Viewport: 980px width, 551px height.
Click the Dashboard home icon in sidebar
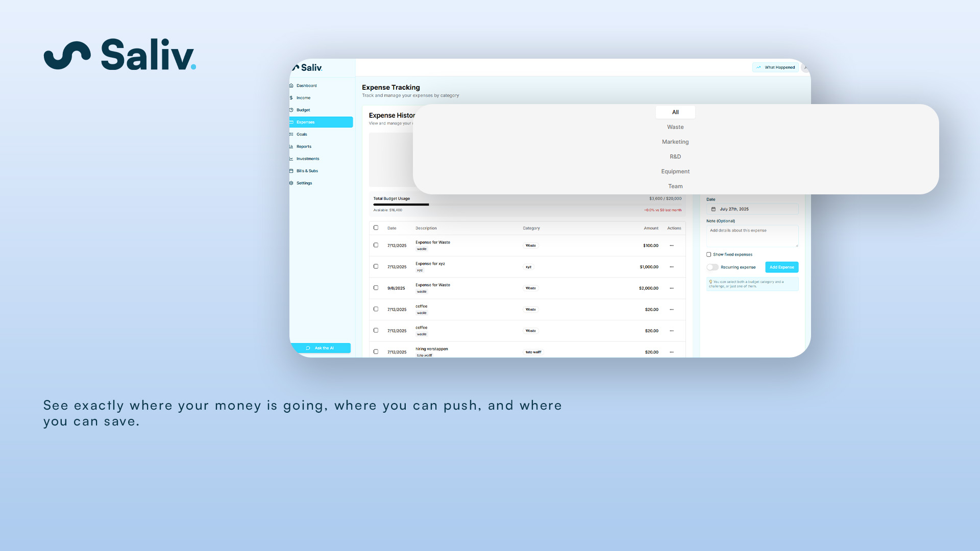coord(291,86)
